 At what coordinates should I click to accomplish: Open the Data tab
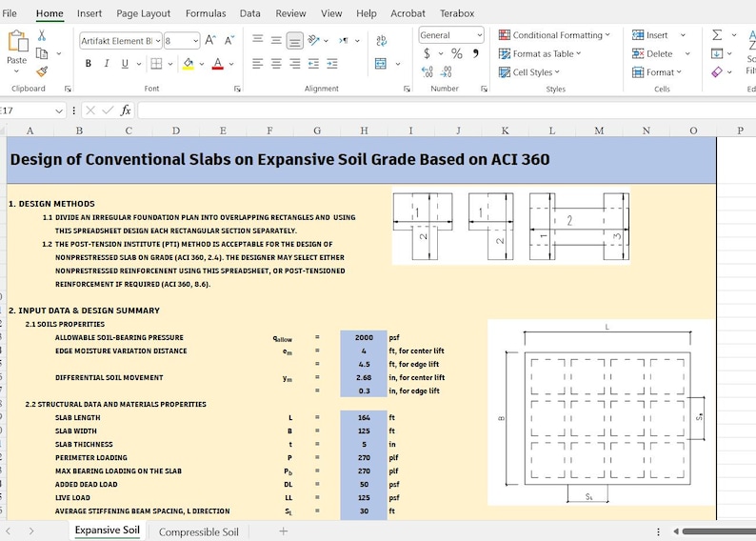pyautogui.click(x=249, y=13)
